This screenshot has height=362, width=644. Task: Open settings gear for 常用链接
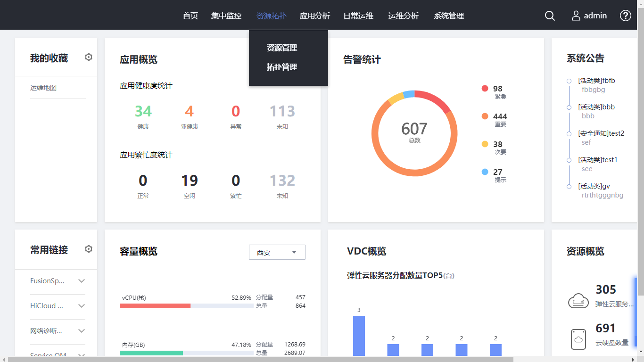[x=89, y=249]
